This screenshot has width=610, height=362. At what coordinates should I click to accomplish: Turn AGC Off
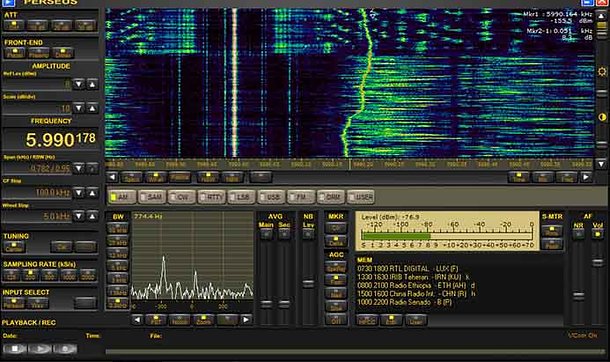tap(336, 320)
